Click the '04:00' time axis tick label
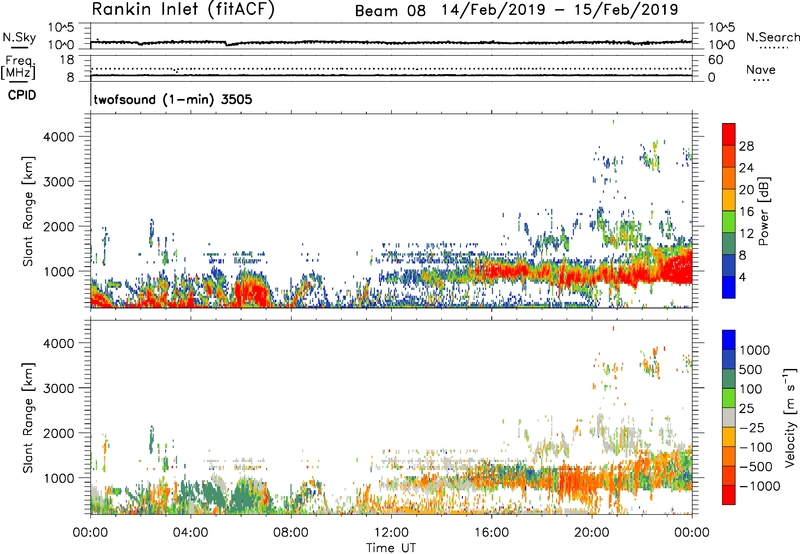 pyautogui.click(x=191, y=533)
